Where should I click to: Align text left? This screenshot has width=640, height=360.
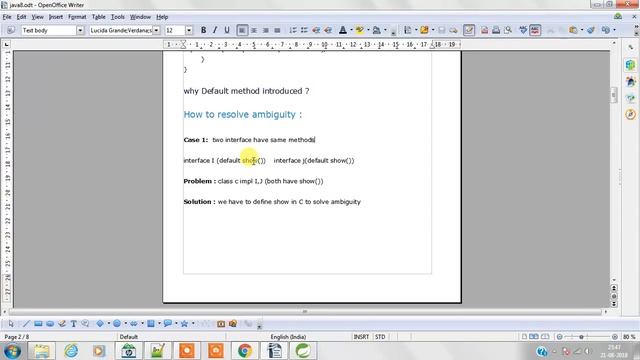[242, 30]
